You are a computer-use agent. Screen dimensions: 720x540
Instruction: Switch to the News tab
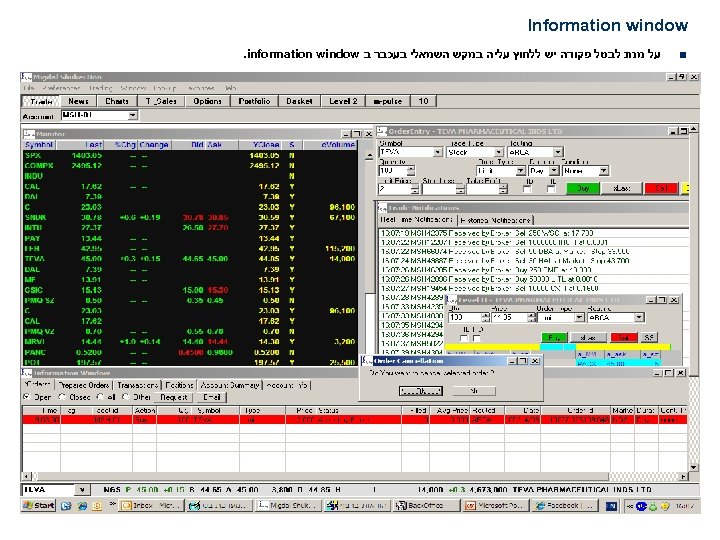pos(78,101)
